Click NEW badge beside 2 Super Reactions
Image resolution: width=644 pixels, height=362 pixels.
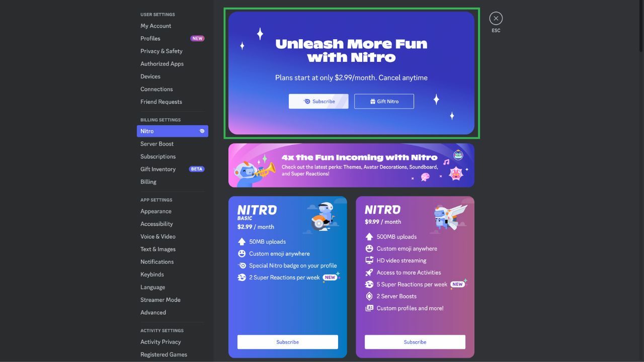(330, 277)
